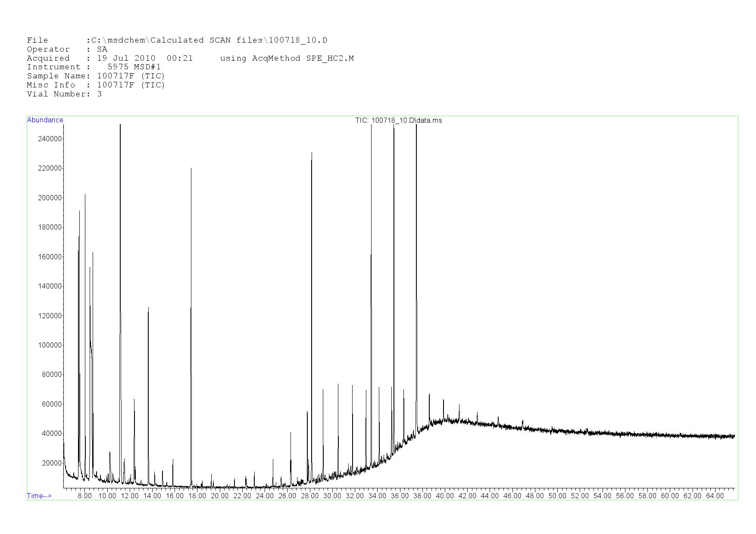This screenshot has height=534, width=756.
Task: Click the Abundance y-axis label
Action: [x=45, y=120]
